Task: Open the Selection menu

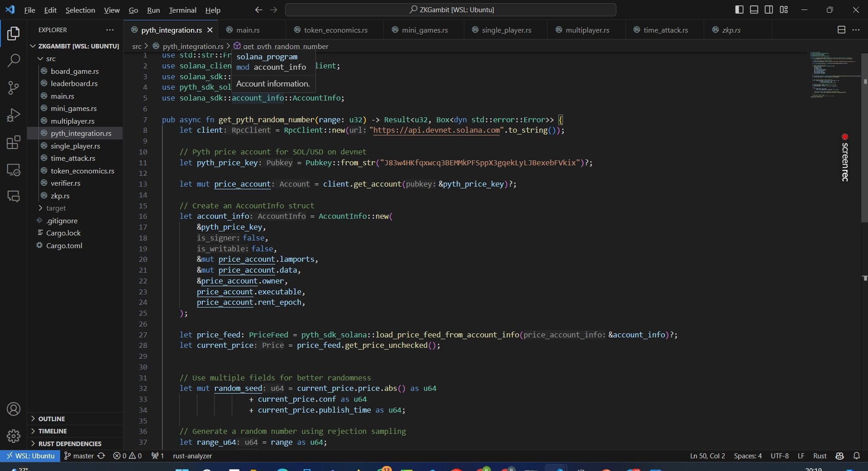Action: pyautogui.click(x=80, y=10)
